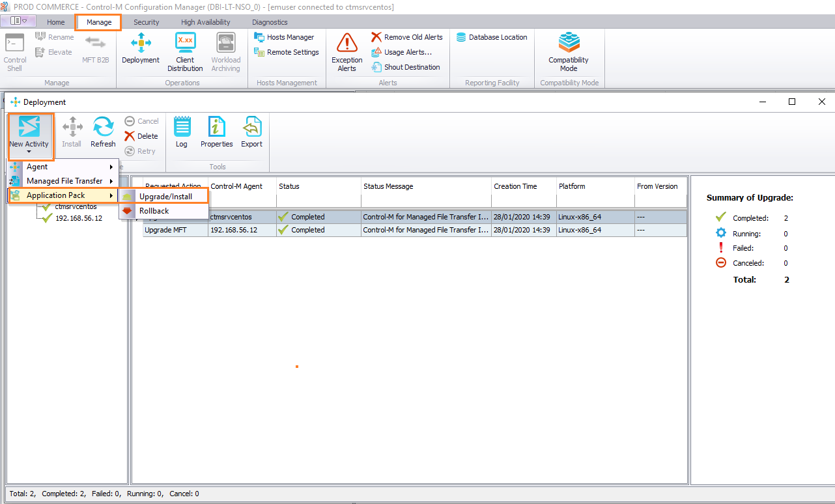Open the High Availability tab
The width and height of the screenshot is (835, 504).
206,22
